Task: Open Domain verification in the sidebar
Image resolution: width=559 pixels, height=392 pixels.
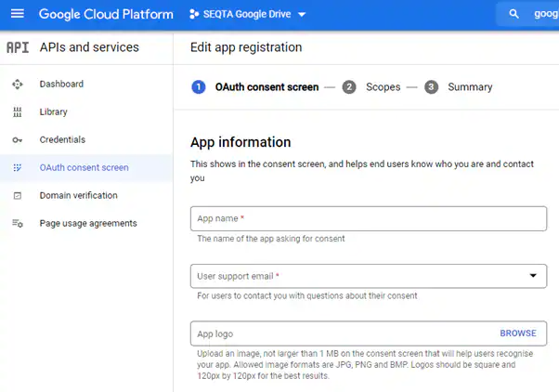Action: (x=78, y=195)
